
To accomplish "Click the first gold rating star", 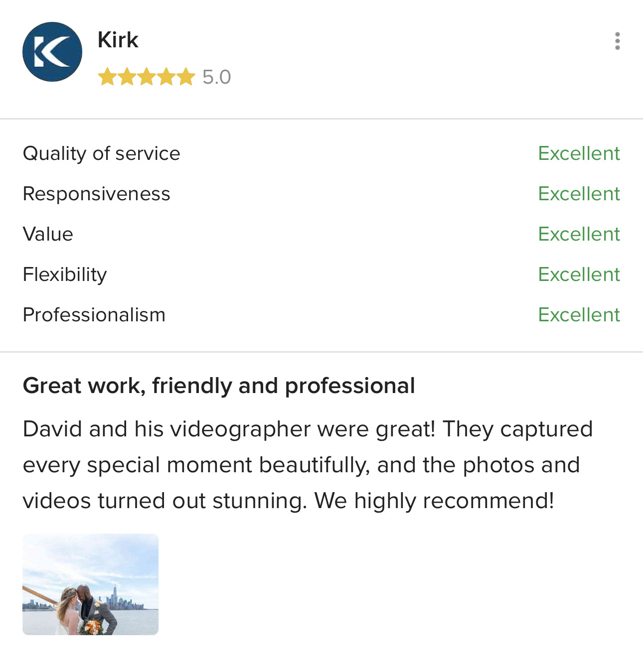I will coord(107,77).
